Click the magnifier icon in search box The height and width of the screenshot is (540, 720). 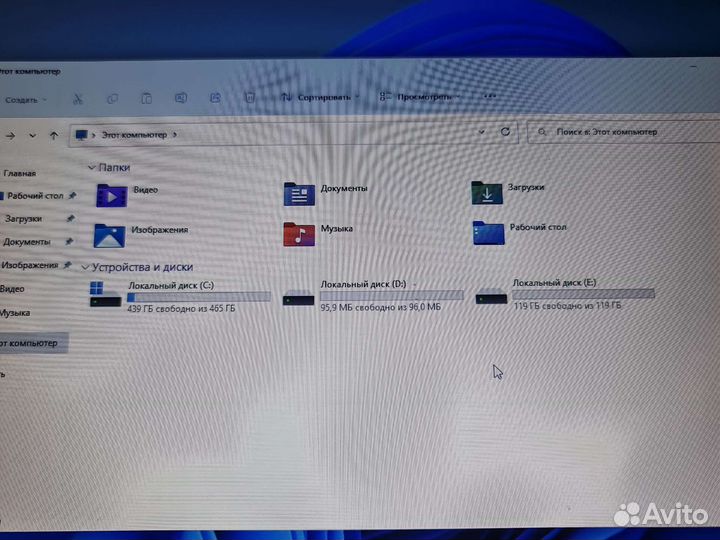coord(542,132)
